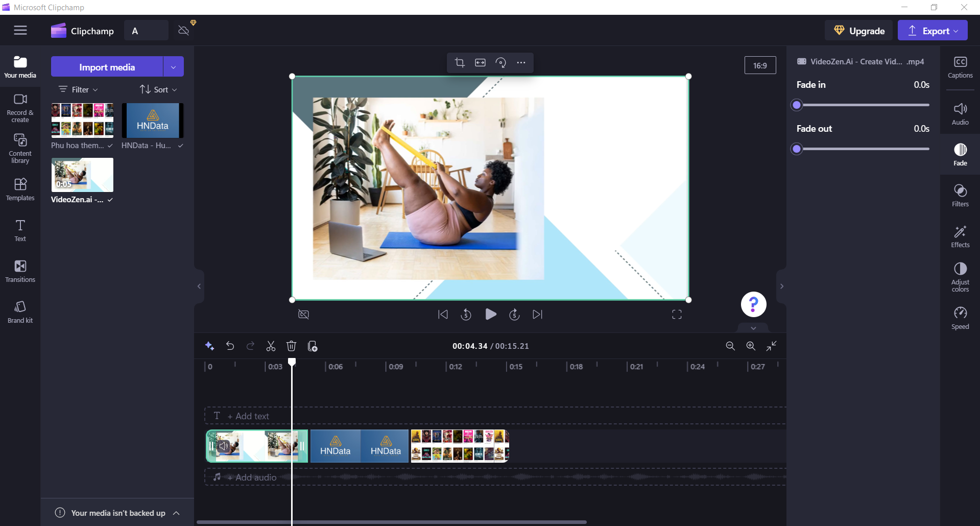This screenshot has height=526, width=980.
Task: Open the Content library tab
Action: pyautogui.click(x=20, y=149)
